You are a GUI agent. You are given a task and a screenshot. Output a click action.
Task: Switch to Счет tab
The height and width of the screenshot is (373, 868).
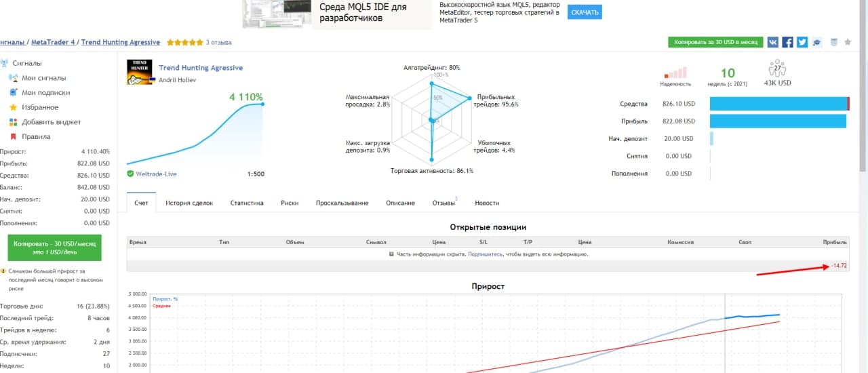141,203
